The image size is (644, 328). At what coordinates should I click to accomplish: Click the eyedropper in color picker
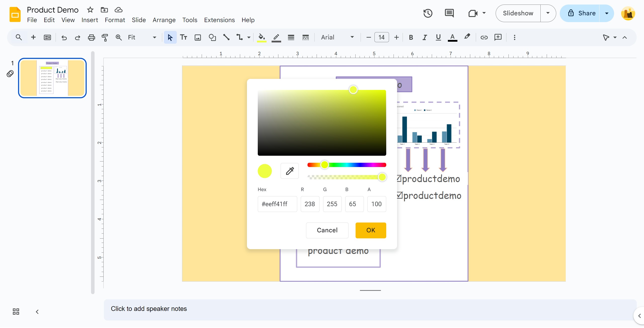point(290,171)
